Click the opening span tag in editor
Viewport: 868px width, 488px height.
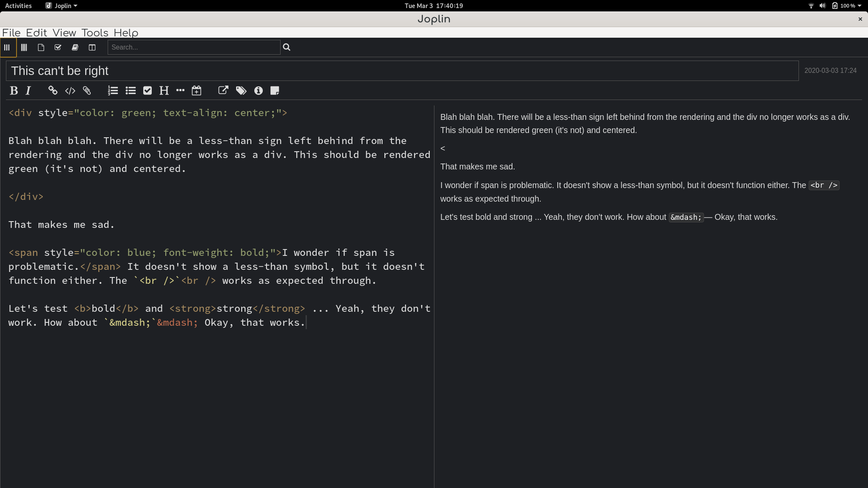coord(145,252)
